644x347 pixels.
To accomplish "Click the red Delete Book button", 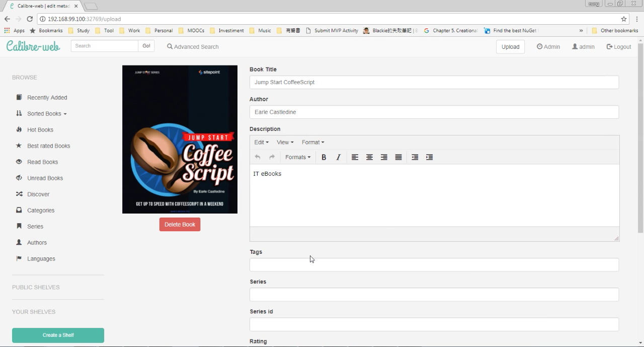I will 180,225.
